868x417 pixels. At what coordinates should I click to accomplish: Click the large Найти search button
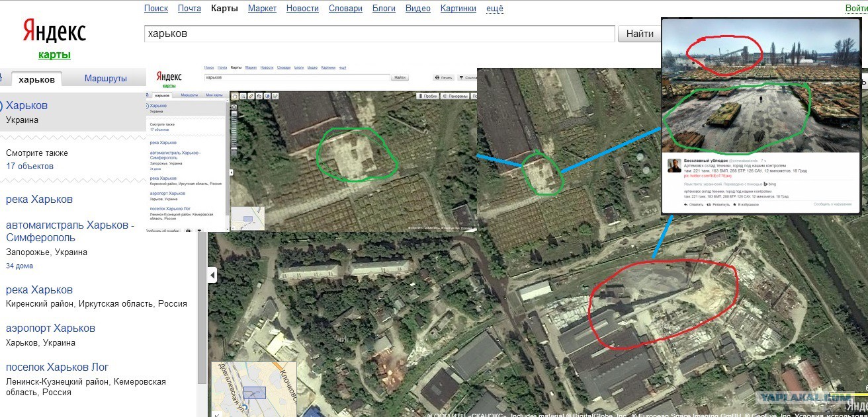pos(640,34)
